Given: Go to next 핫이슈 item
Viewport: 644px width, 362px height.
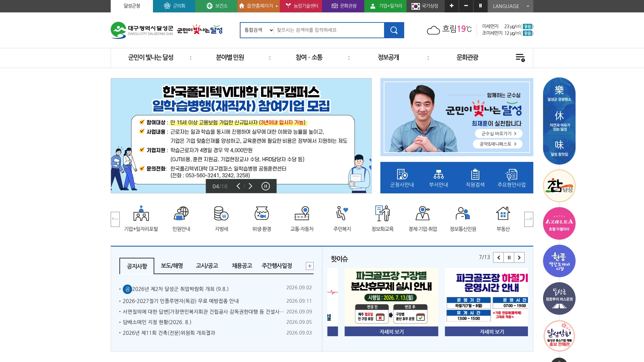Looking at the screenshot, I should coord(519,257).
